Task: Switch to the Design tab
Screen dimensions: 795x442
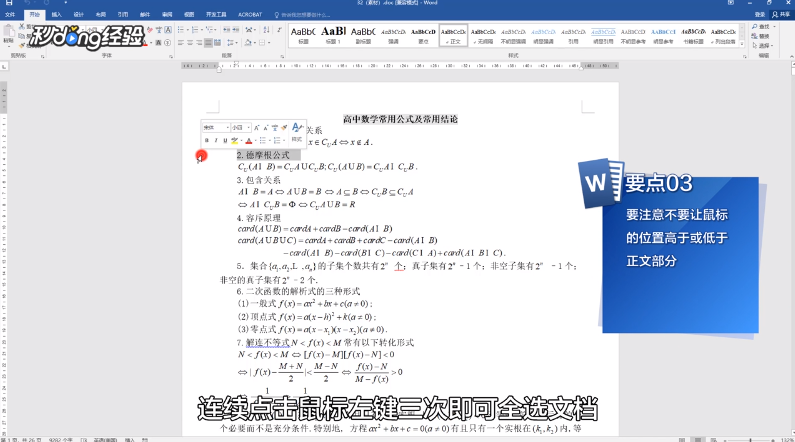Action: click(x=79, y=15)
